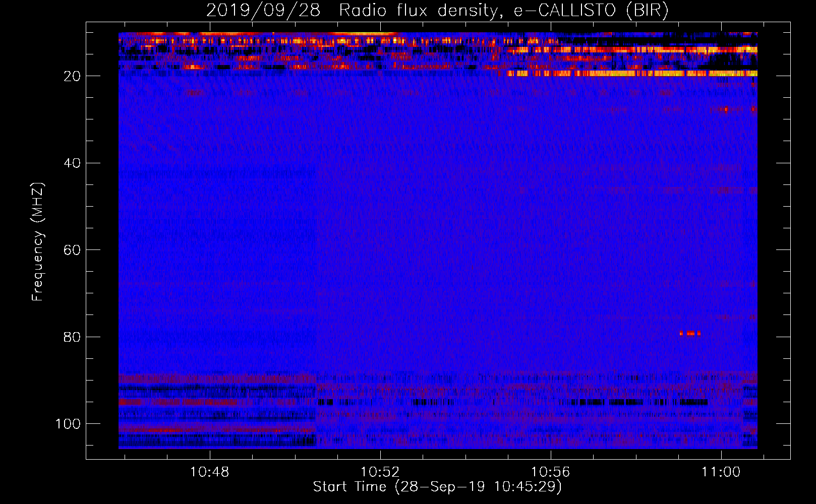Click the '10:52' time tick label

pyautogui.click(x=380, y=472)
